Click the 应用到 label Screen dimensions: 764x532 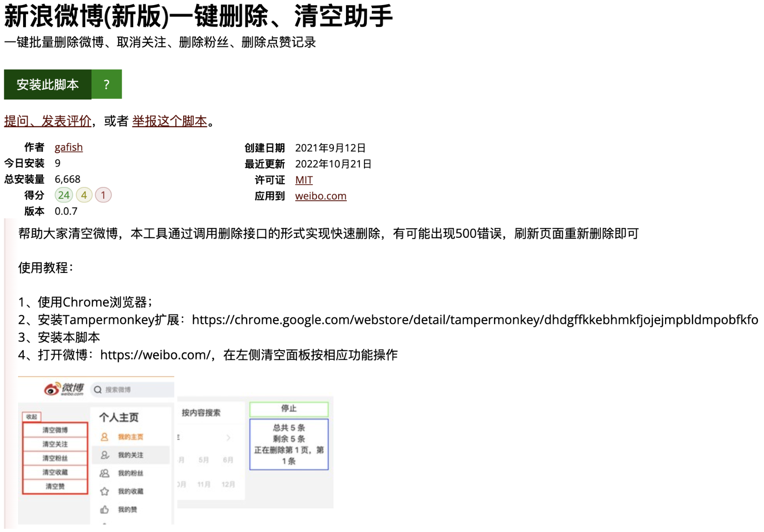[x=270, y=196]
